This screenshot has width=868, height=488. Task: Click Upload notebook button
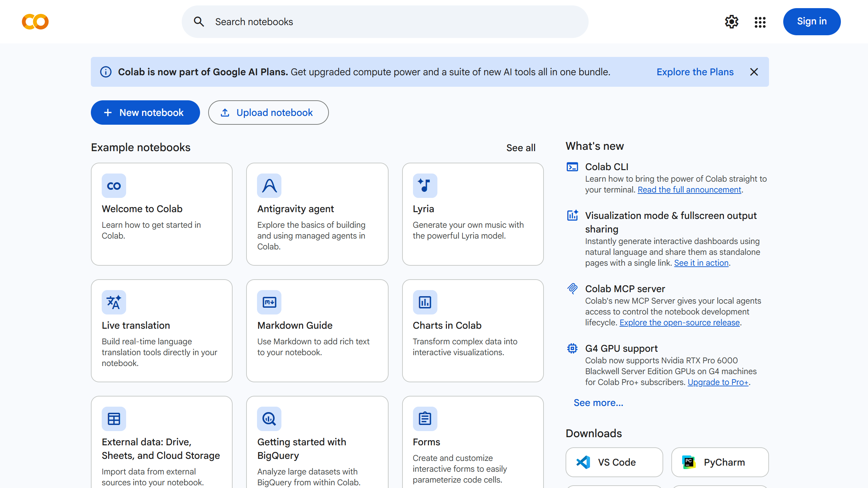[268, 113]
